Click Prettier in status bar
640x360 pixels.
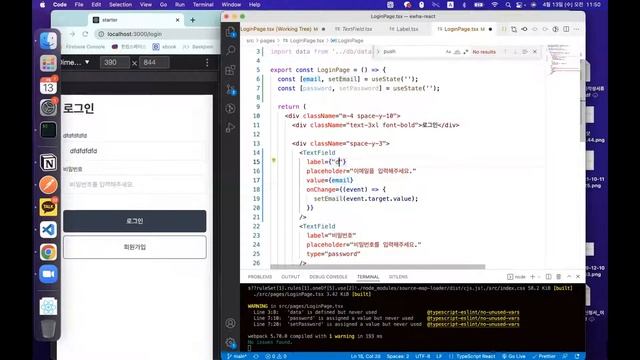(544, 356)
